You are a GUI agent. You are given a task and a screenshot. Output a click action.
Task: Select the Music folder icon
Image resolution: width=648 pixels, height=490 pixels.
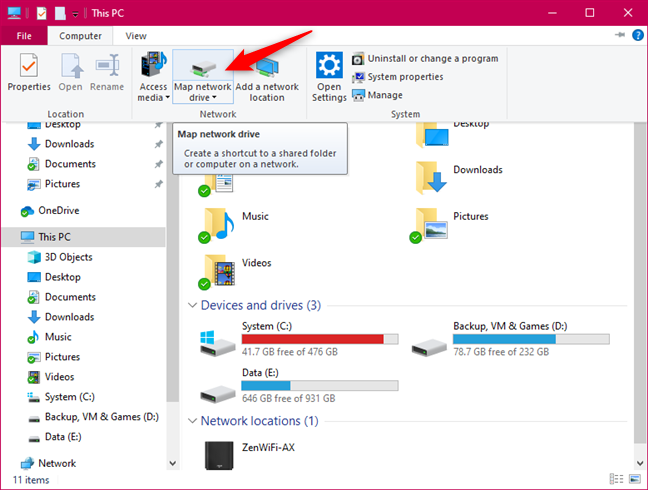pyautogui.click(x=217, y=225)
